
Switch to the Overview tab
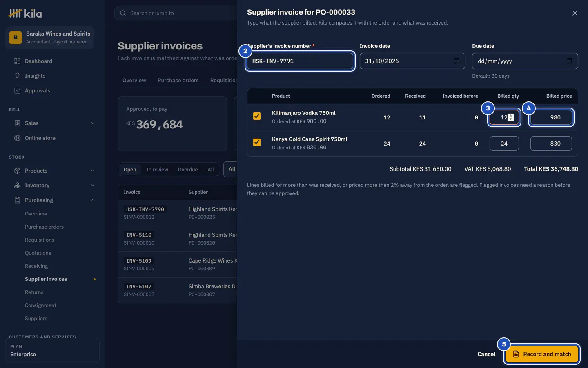134,80
